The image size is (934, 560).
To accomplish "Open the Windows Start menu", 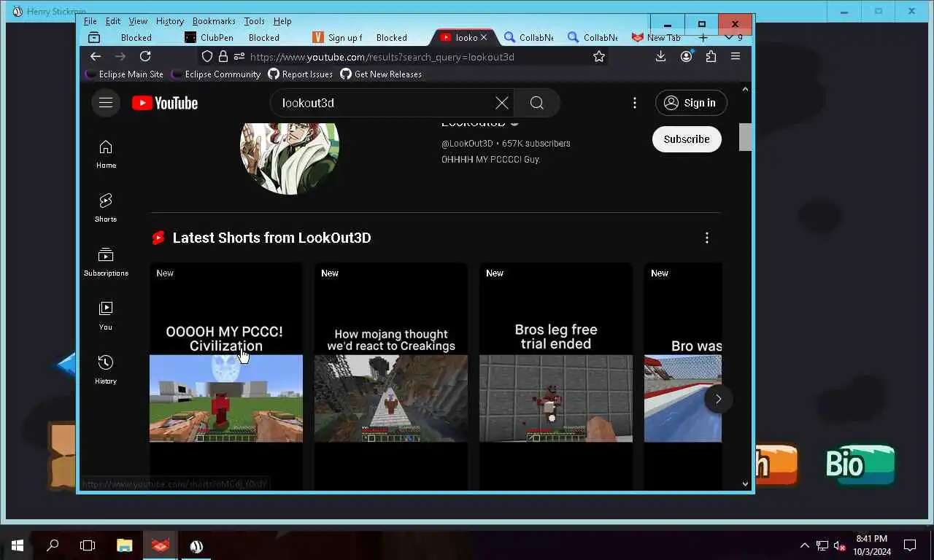I will pyautogui.click(x=18, y=545).
